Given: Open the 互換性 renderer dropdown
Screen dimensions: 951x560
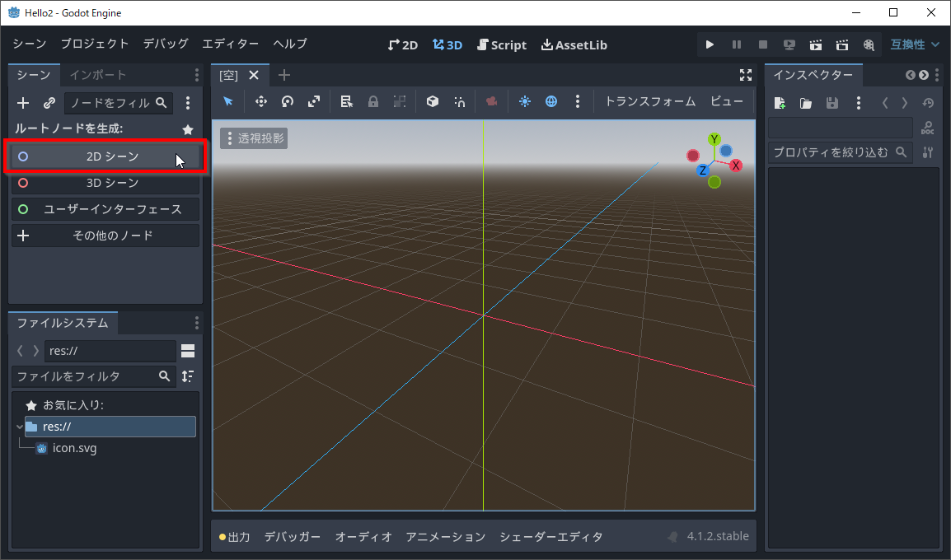Looking at the screenshot, I should click(915, 44).
